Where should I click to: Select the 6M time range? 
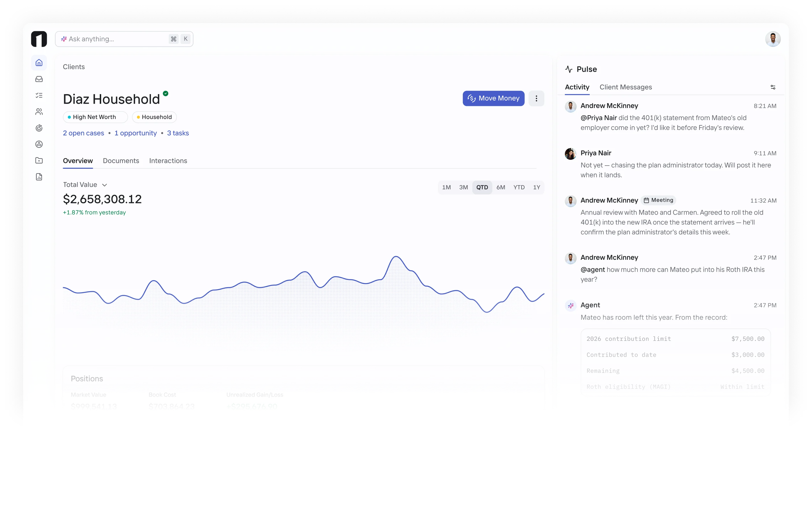(x=501, y=187)
